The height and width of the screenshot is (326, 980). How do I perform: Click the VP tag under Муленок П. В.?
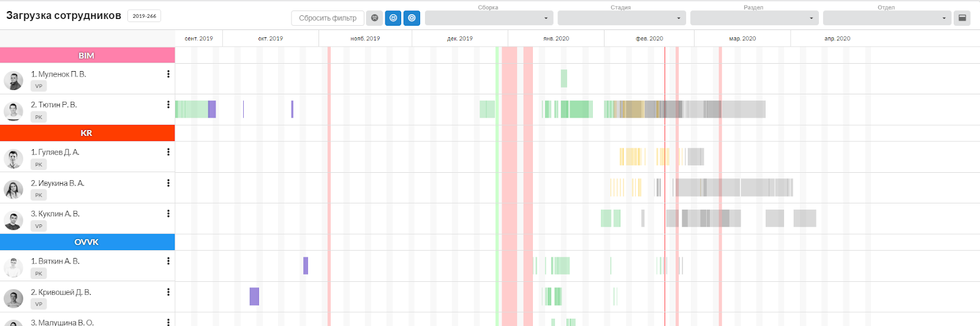[x=39, y=86]
